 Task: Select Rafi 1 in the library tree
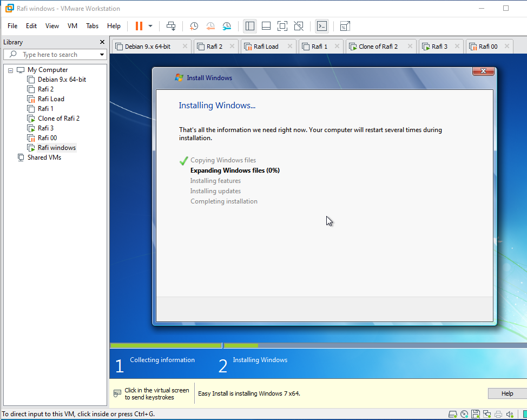[40, 109]
